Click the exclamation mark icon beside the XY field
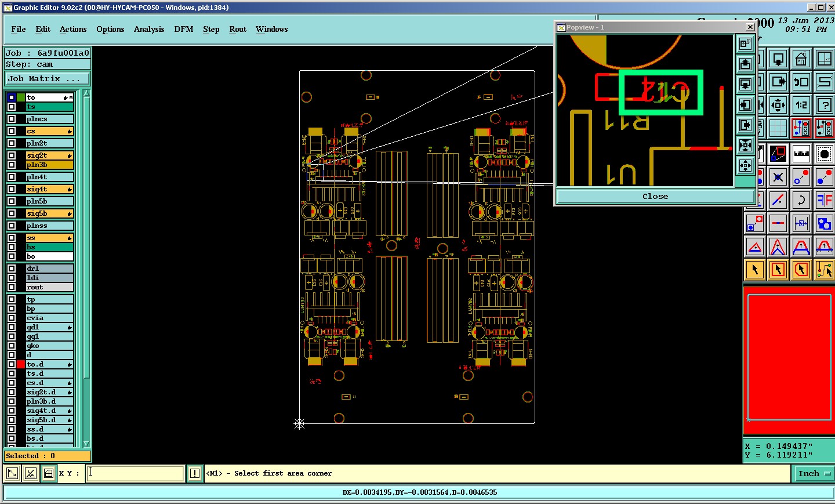This screenshot has width=835, height=504. [195, 473]
